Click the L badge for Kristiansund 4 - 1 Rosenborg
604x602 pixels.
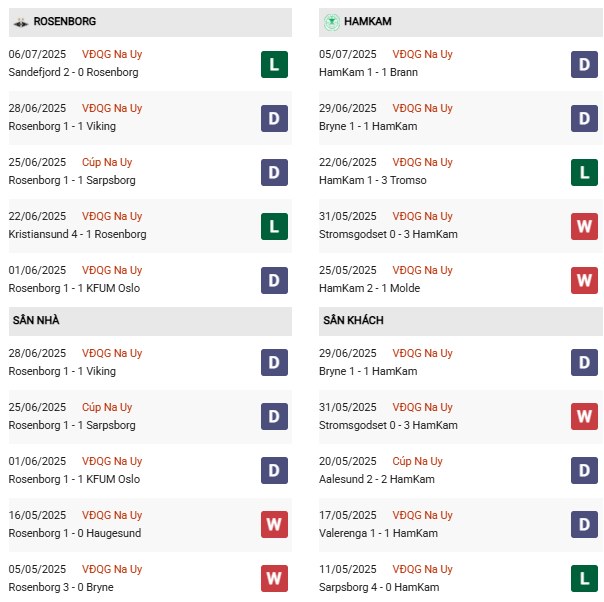coord(274,227)
